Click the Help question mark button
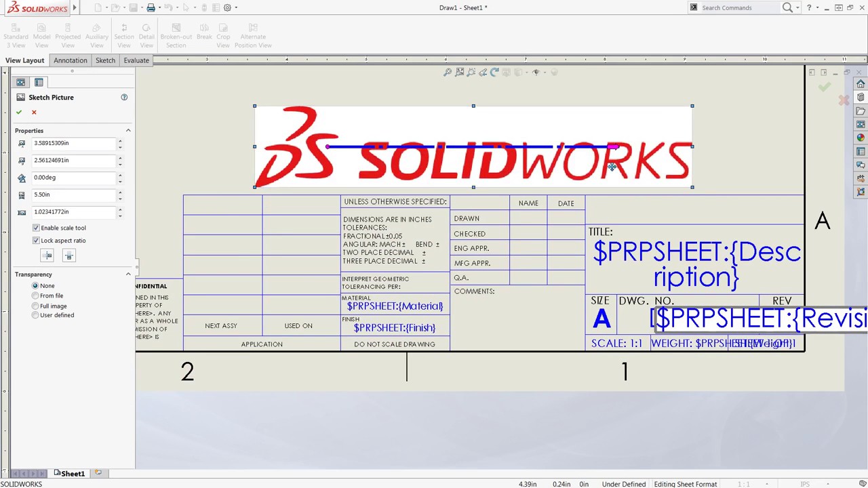This screenshot has width=868, height=488. (x=809, y=8)
